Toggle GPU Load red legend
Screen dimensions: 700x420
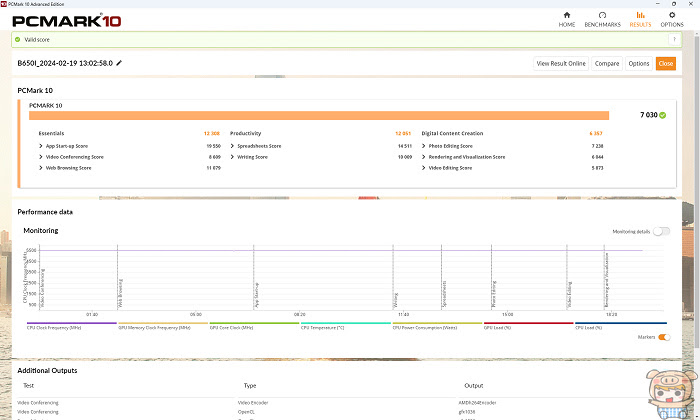(x=529, y=325)
